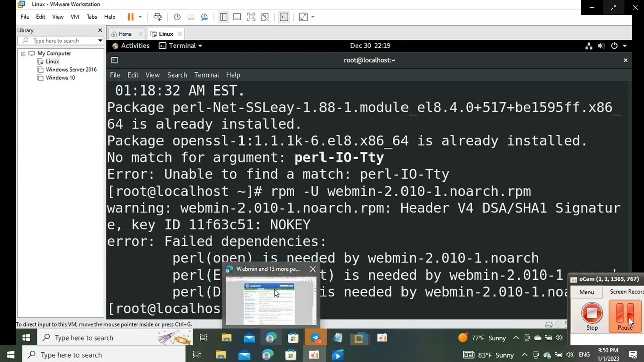Revert the VM to its previous snapshot
Screen dimensions: 644x362
191,17
